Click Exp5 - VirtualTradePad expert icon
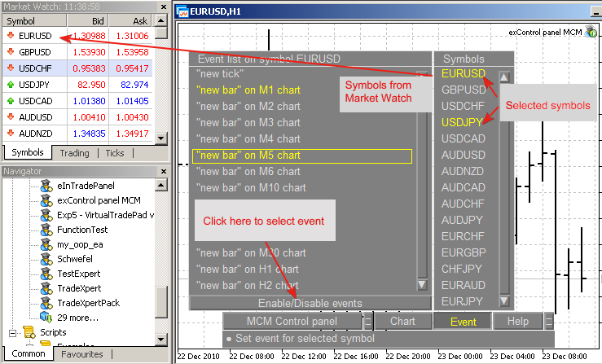This screenshot has width=602, height=364. click(x=46, y=215)
